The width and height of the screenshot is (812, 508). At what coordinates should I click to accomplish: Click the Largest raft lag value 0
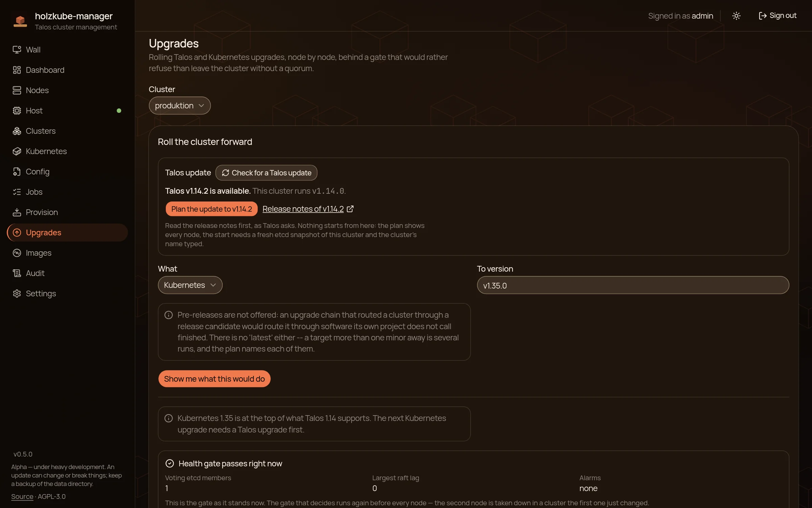[375, 488]
